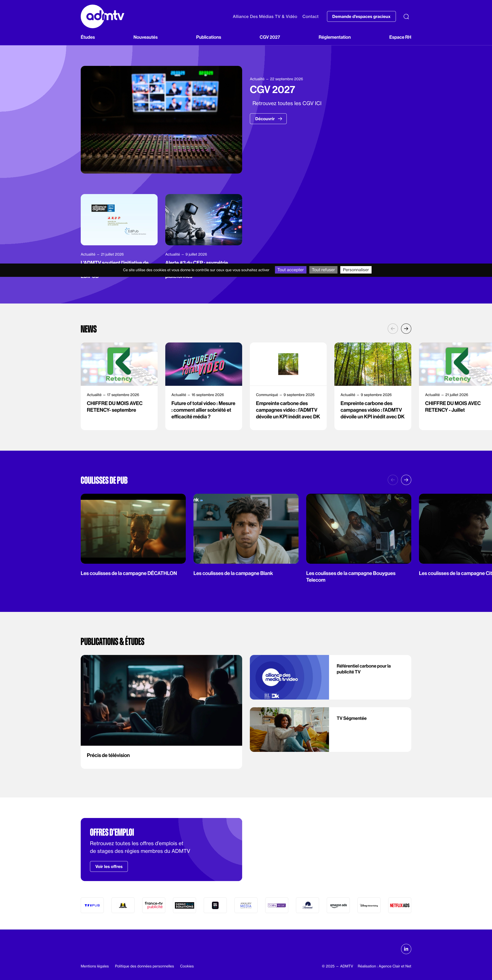Open the forest image Actualité Empreinte carbone card
This screenshot has height=980, width=492.
tap(373, 386)
